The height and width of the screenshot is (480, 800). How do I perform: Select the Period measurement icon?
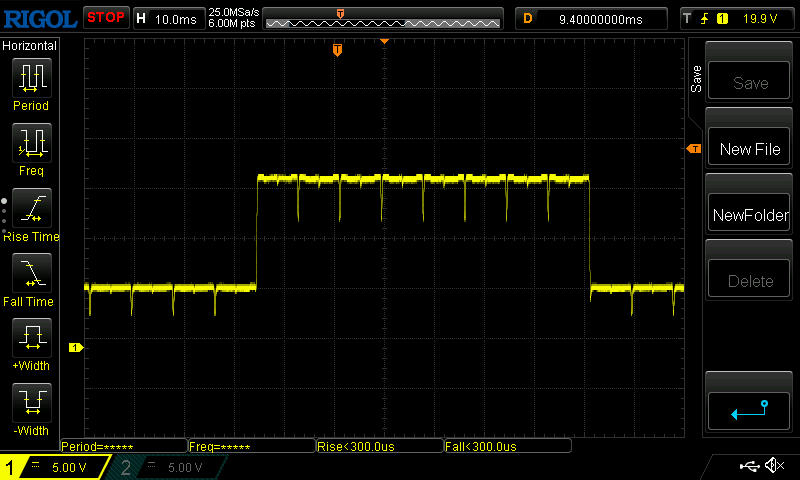coord(30,78)
